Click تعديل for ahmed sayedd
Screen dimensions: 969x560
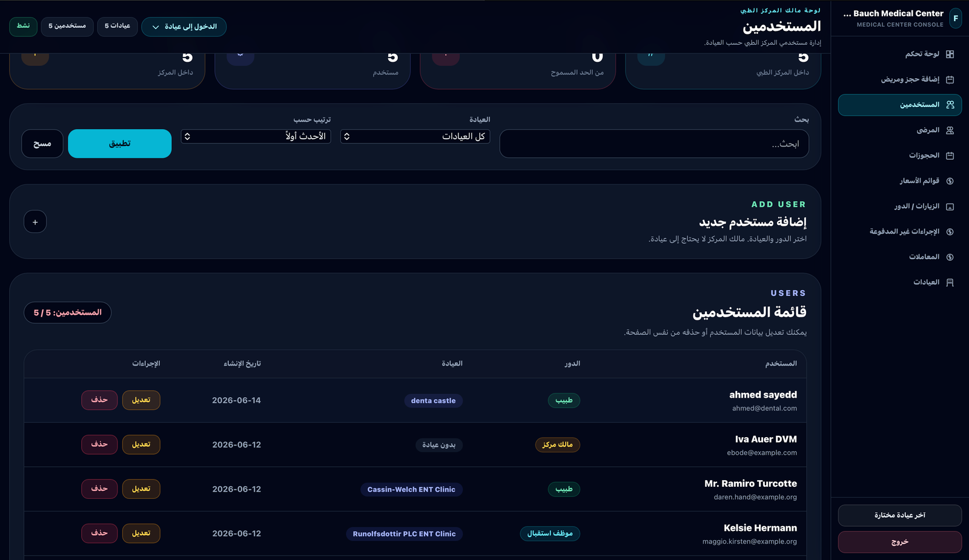click(x=141, y=400)
